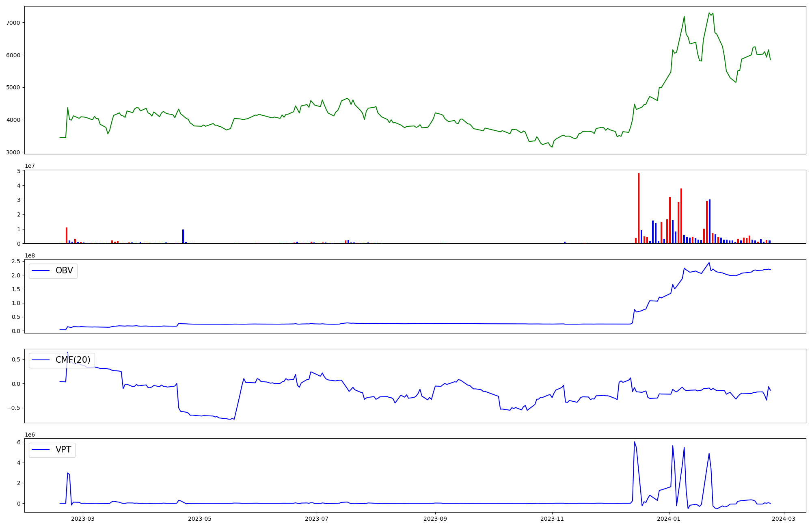Image resolution: width=812 pixels, height=528 pixels.
Task: Click the 1e7 volume scale label
Action: 30,166
